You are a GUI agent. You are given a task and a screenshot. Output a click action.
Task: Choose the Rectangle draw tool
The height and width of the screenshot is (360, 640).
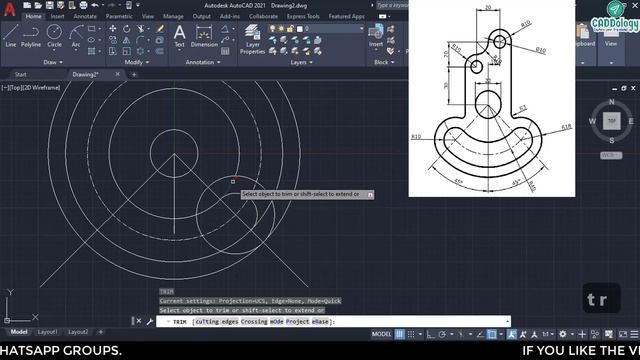[x=91, y=29]
